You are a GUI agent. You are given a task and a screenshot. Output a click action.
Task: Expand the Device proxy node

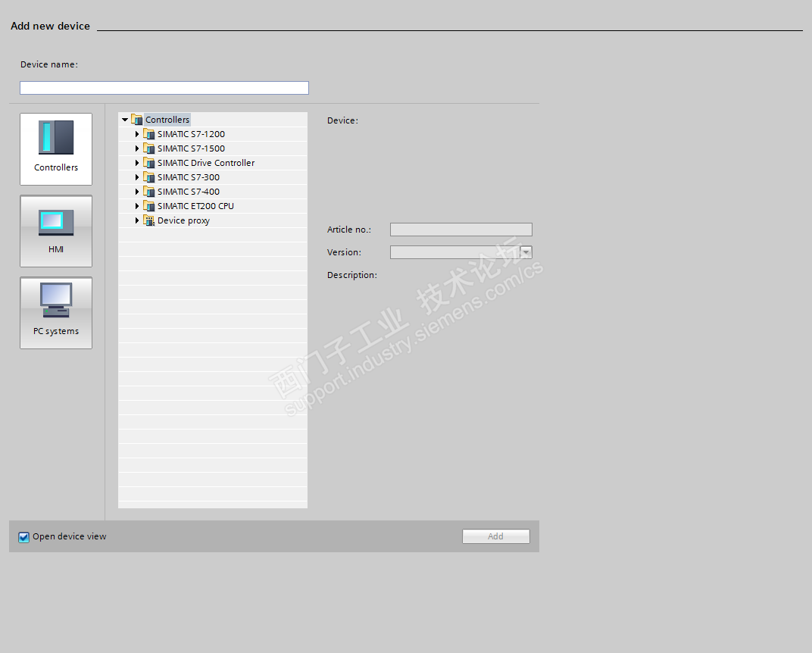(137, 220)
